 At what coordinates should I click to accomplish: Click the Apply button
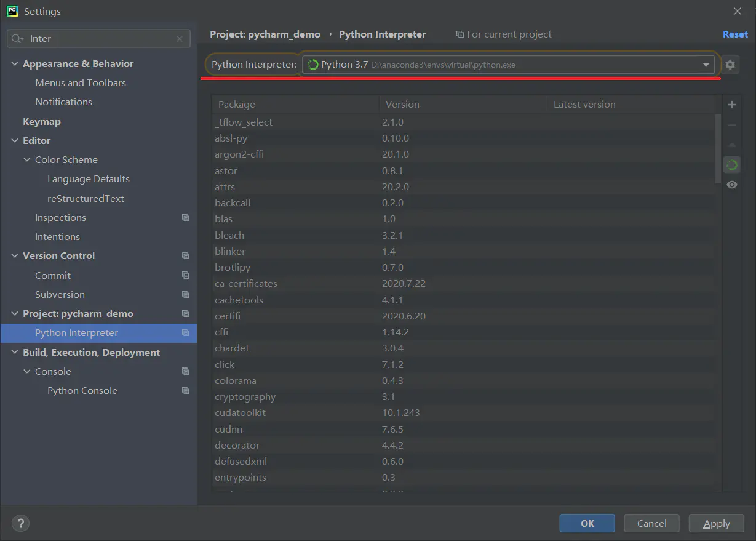click(716, 523)
